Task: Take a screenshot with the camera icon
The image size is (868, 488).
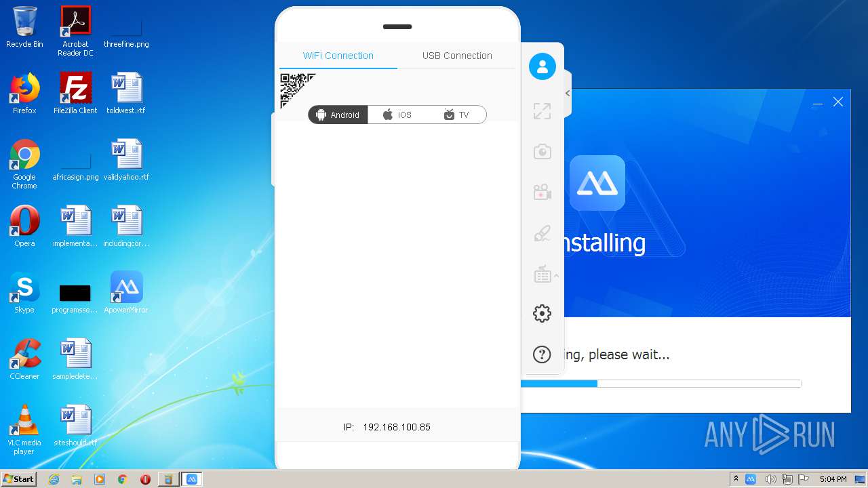Action: click(x=542, y=151)
